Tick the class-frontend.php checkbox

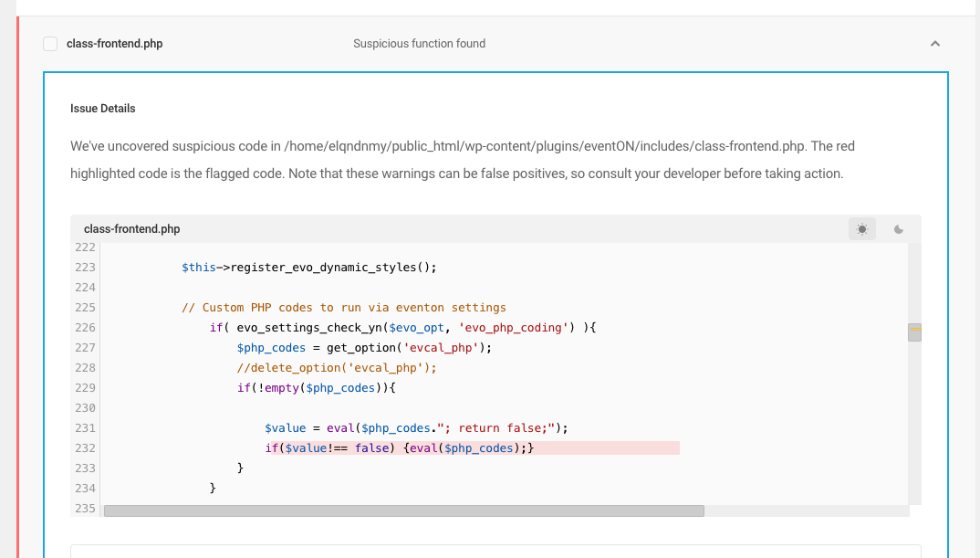[x=50, y=44]
